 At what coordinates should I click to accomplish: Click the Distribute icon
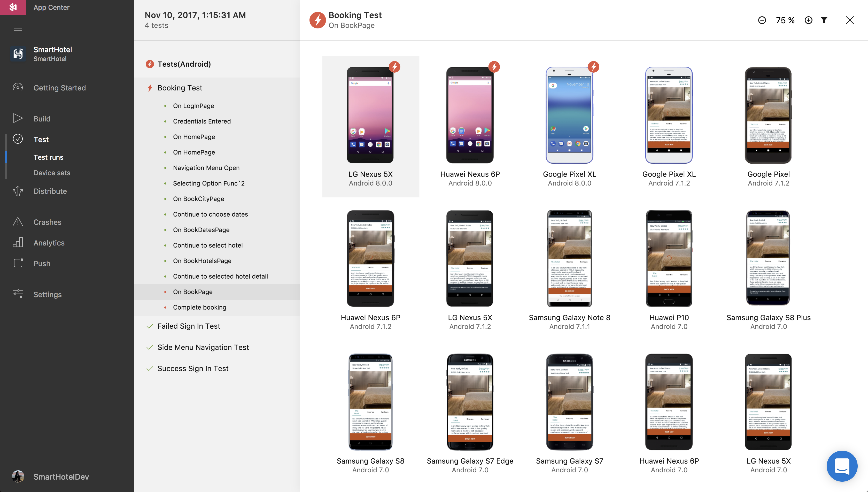[18, 191]
